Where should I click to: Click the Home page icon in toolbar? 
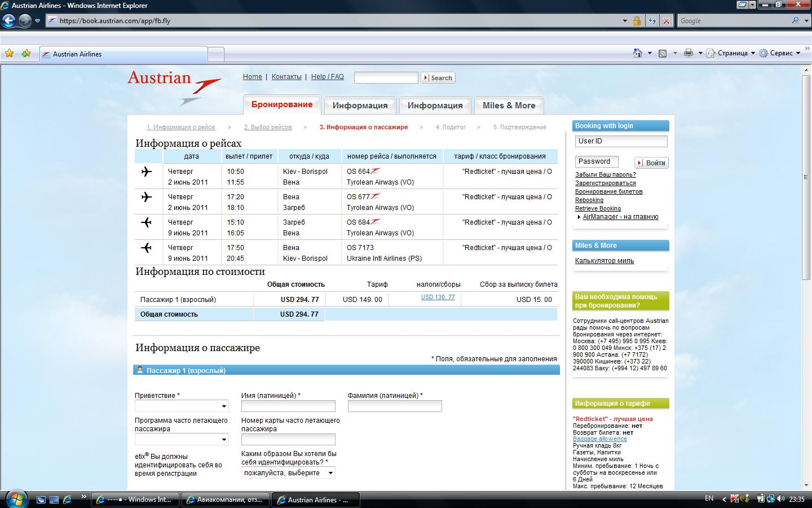[x=637, y=53]
